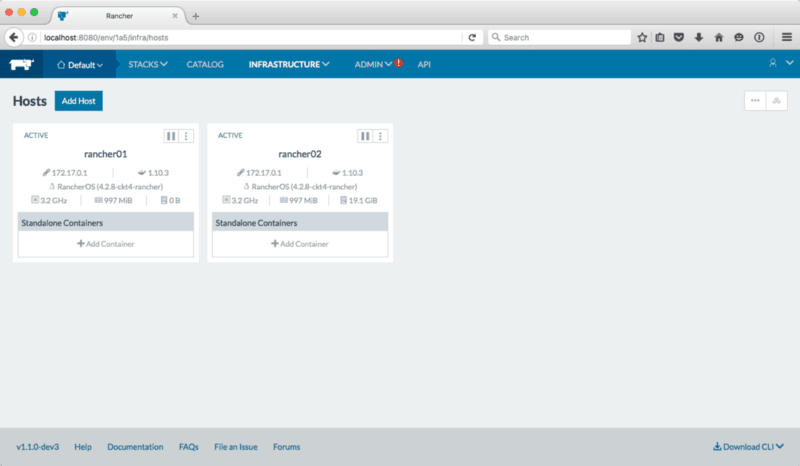The width and height of the screenshot is (800, 466).
Task: Click the Firefox bookmark star icon
Action: [642, 37]
